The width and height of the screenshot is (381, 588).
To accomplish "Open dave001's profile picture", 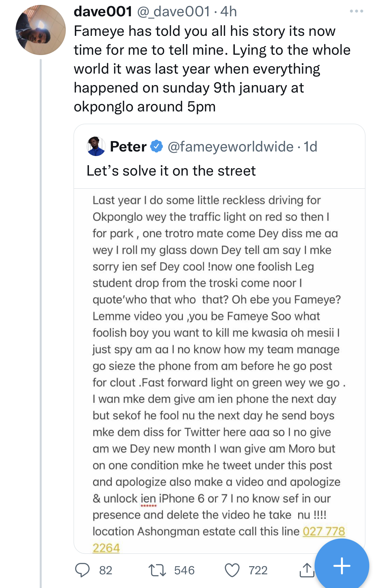I will coord(41,30).
